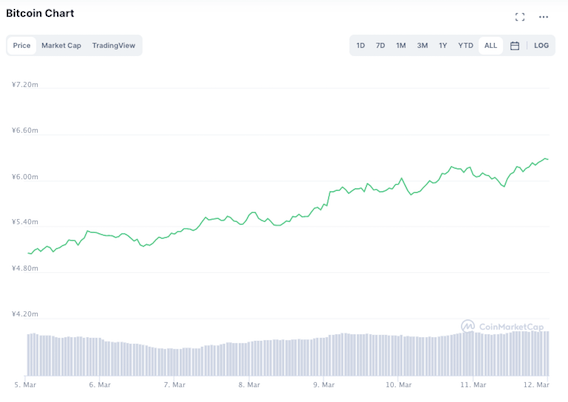The image size is (568, 402).
Task: Switch to the Price tab
Action: click(22, 46)
